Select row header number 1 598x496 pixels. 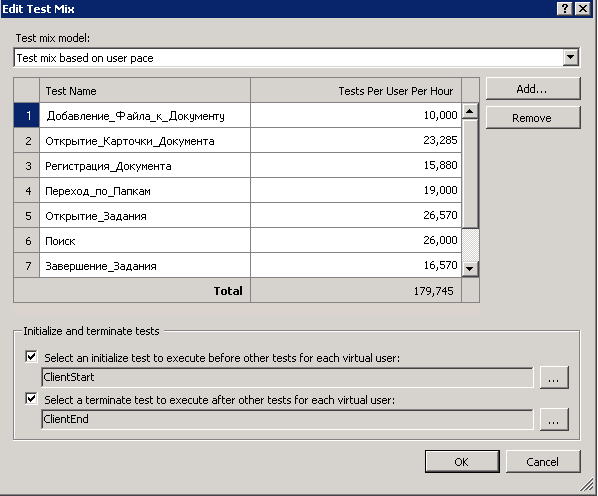27,115
